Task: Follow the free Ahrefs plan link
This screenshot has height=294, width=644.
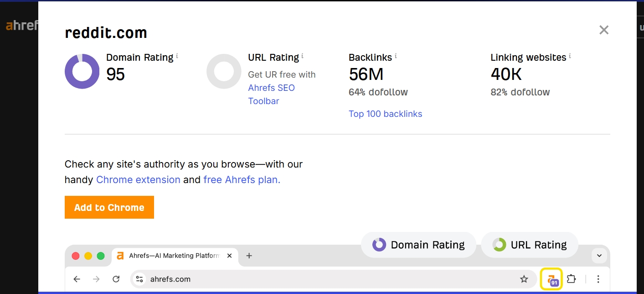Action: [x=242, y=179]
